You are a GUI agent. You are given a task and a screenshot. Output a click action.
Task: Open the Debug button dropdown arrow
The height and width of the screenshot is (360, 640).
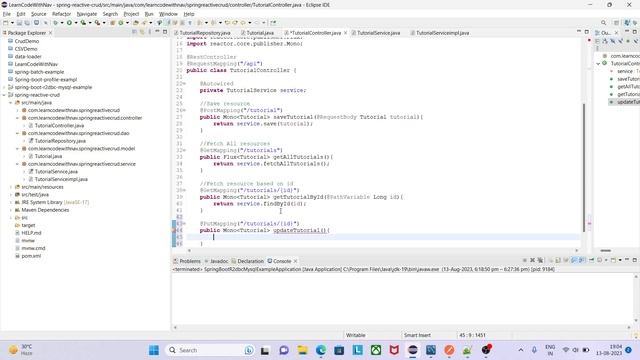pyautogui.click(x=62, y=23)
